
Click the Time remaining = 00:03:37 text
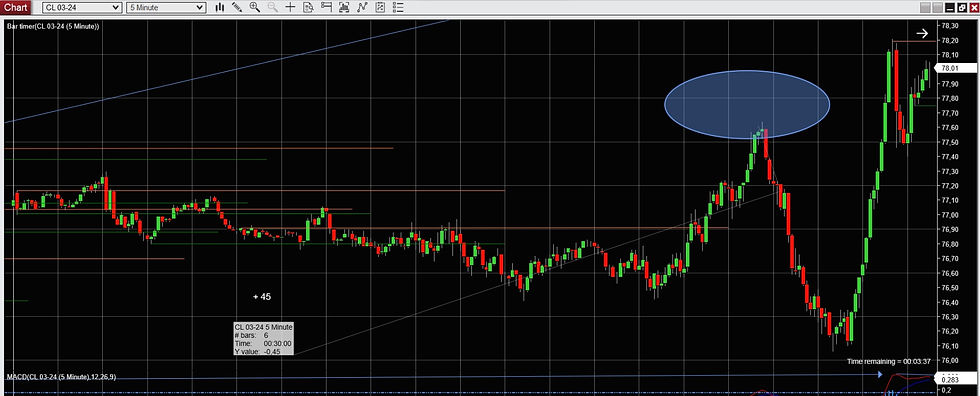point(889,362)
